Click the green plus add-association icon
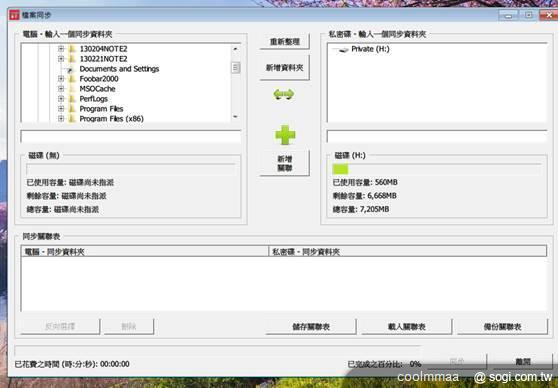Screen dimensions: 558x388 285,135
